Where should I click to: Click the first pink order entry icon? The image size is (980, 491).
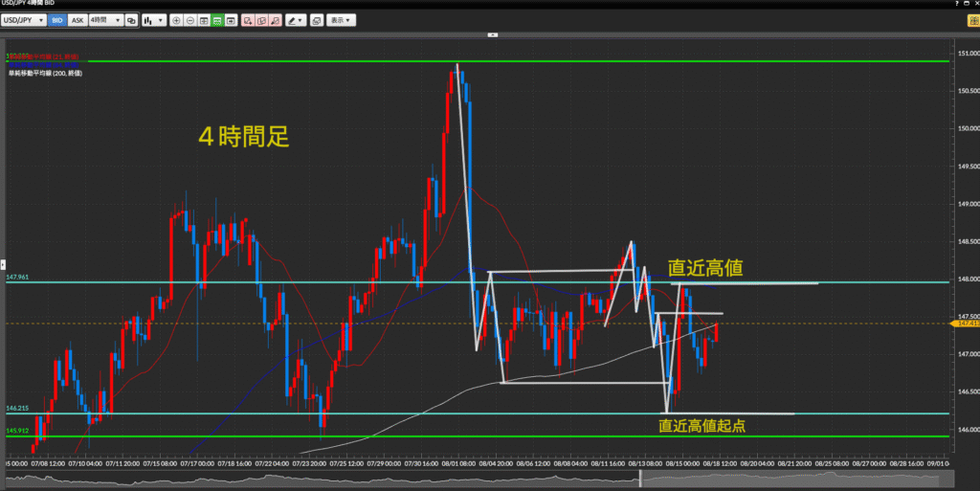click(248, 21)
